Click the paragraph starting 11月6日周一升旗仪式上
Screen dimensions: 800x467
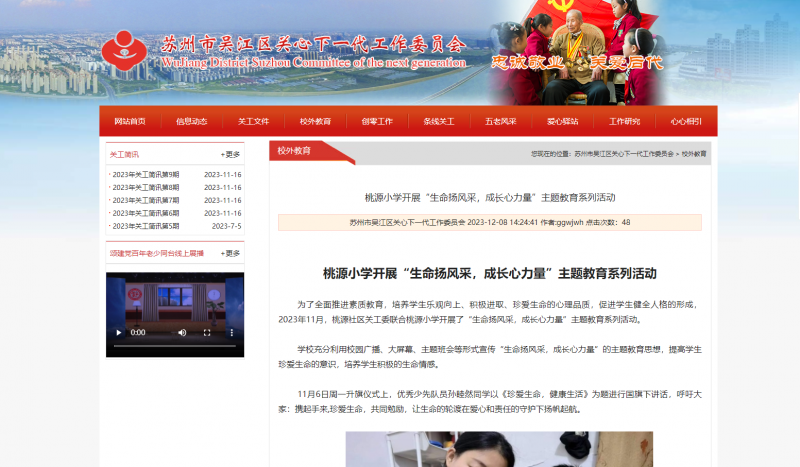pyautogui.click(x=489, y=402)
